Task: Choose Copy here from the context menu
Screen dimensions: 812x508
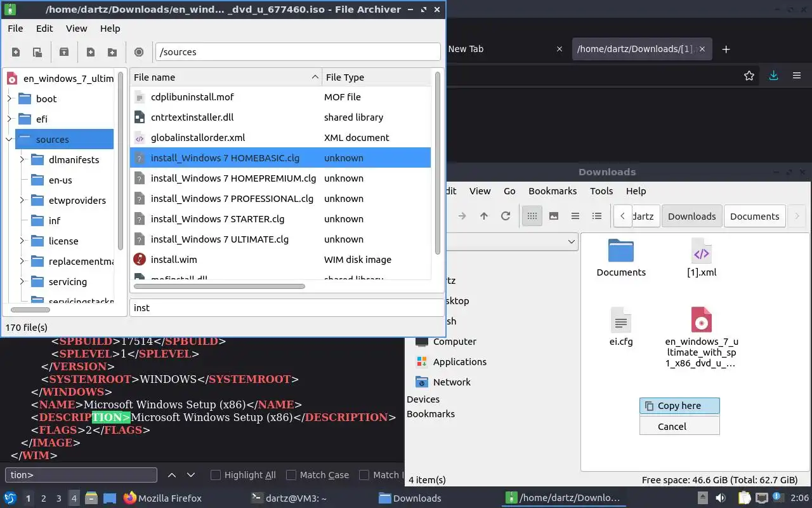Action: point(679,406)
